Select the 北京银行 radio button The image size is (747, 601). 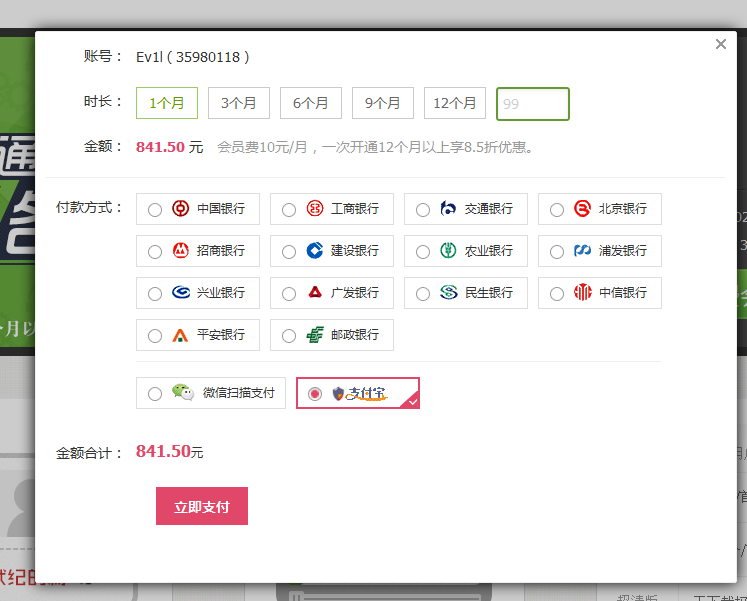tap(557, 210)
